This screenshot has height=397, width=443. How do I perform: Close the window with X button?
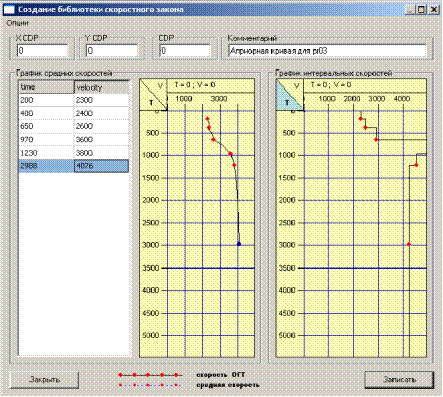click(433, 10)
